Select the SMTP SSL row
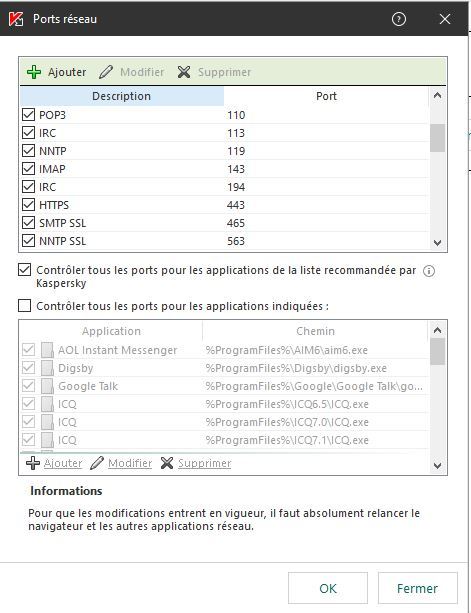471x613 pixels. click(x=224, y=223)
